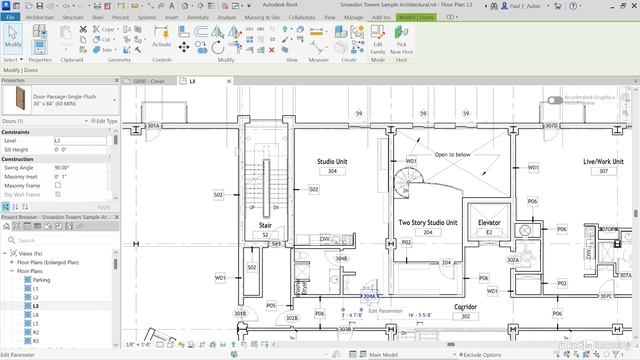Open the L4 floor plan view
This screenshot has width=640, height=360.
click(36, 315)
